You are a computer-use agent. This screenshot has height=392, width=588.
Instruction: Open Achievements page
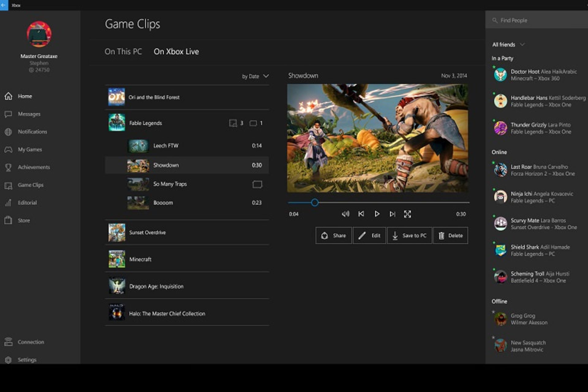tap(27, 167)
